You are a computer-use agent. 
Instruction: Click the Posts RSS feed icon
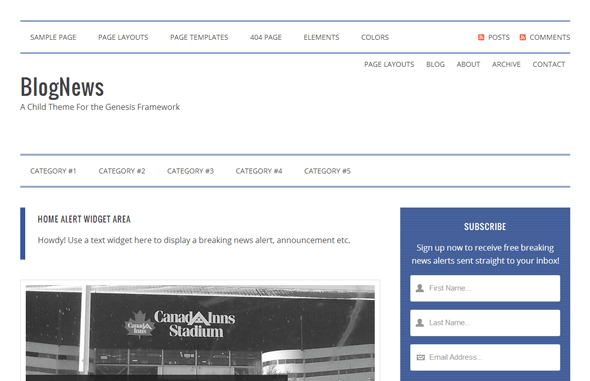tap(481, 37)
